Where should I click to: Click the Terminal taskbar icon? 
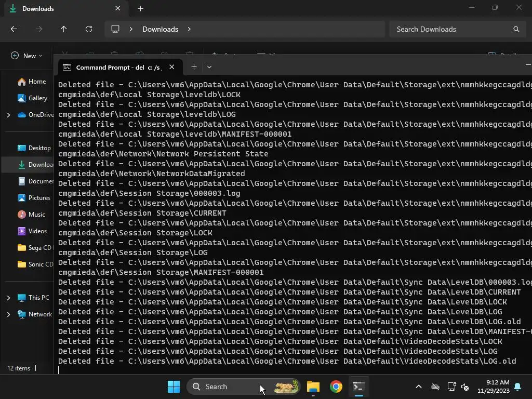point(358,387)
